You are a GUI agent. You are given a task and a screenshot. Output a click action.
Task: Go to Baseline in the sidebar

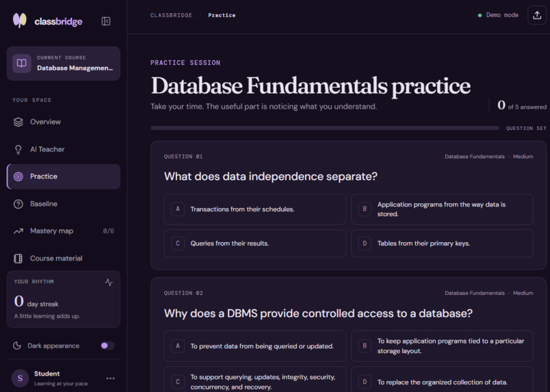[64, 204]
